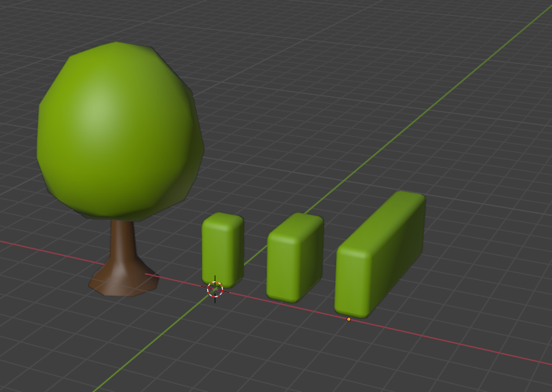
Task: Click the 3D cursor crosshair at the origin
Action: [x=215, y=289]
